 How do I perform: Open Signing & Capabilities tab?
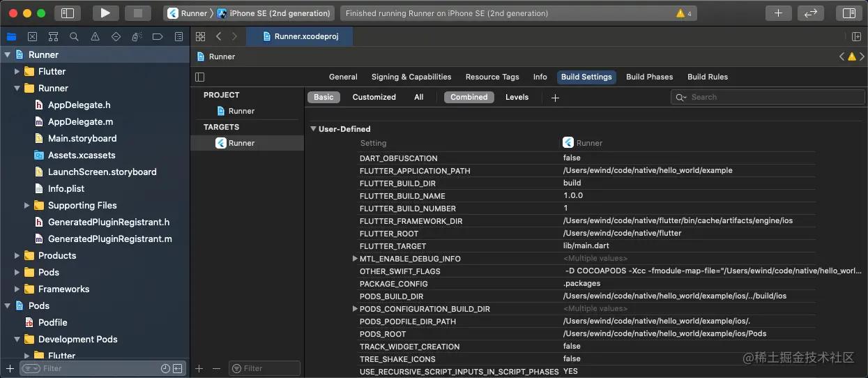point(411,77)
